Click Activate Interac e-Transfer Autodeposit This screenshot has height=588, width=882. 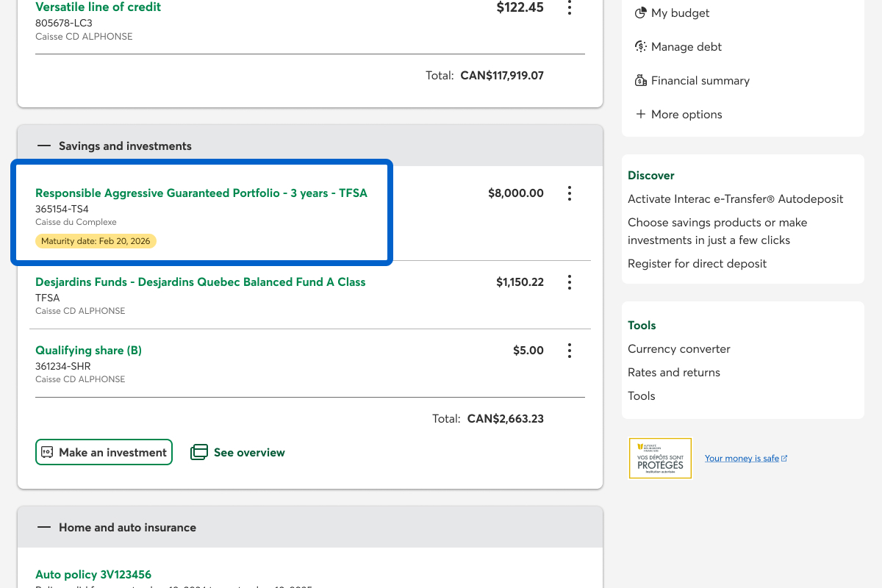point(735,199)
